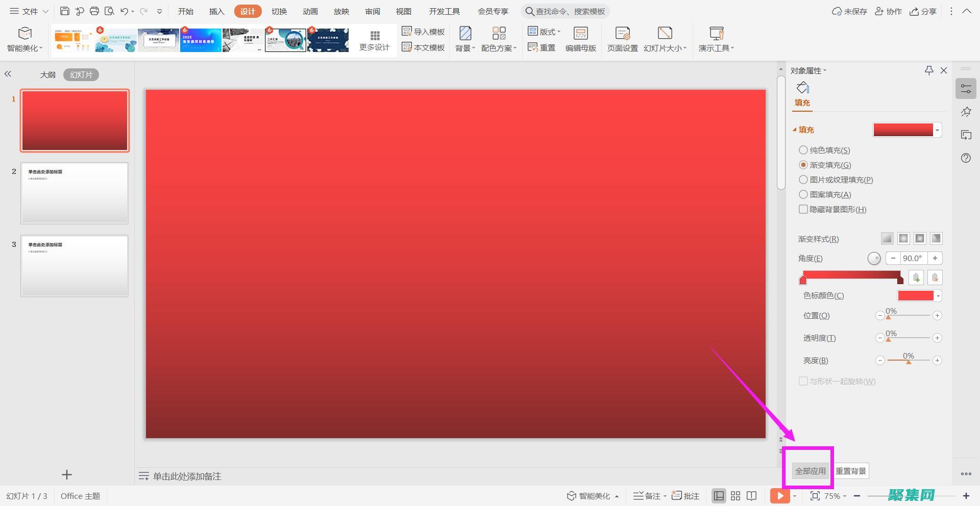Select Picture or Texture Fill (图片或纹理填充)

pyautogui.click(x=803, y=180)
